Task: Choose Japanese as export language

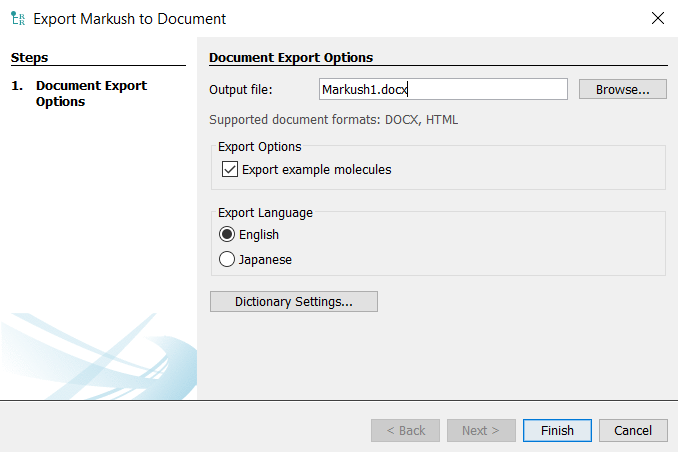Action: point(227,259)
